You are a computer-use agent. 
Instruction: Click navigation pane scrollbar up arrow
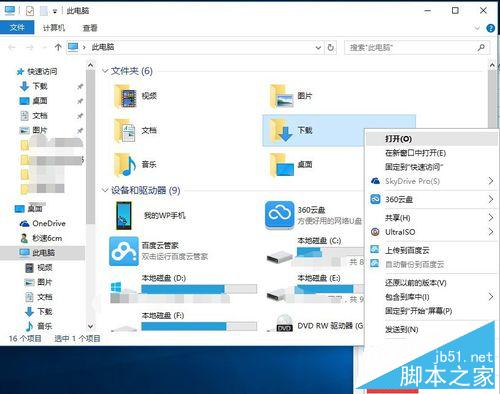[90, 65]
